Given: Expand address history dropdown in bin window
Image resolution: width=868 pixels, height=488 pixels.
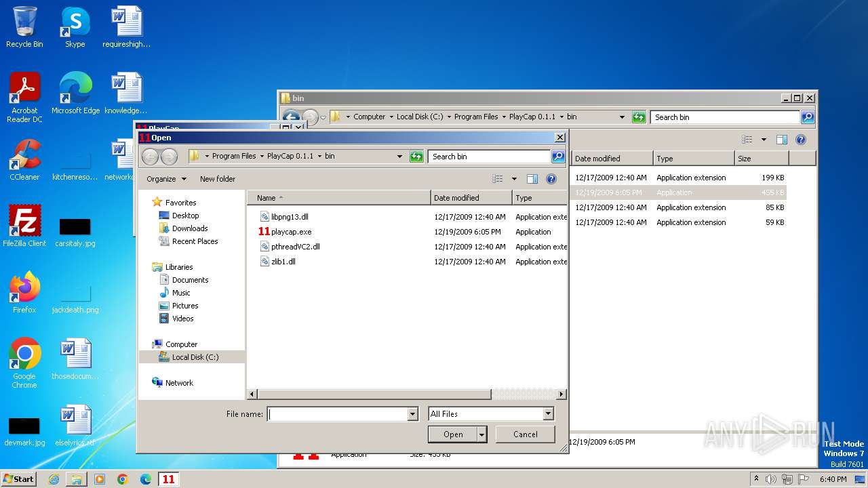Looking at the screenshot, I should coord(622,117).
